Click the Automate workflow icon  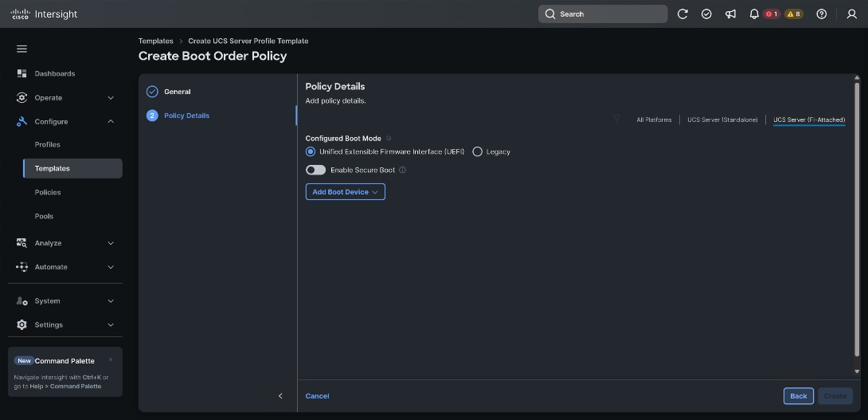(x=22, y=266)
